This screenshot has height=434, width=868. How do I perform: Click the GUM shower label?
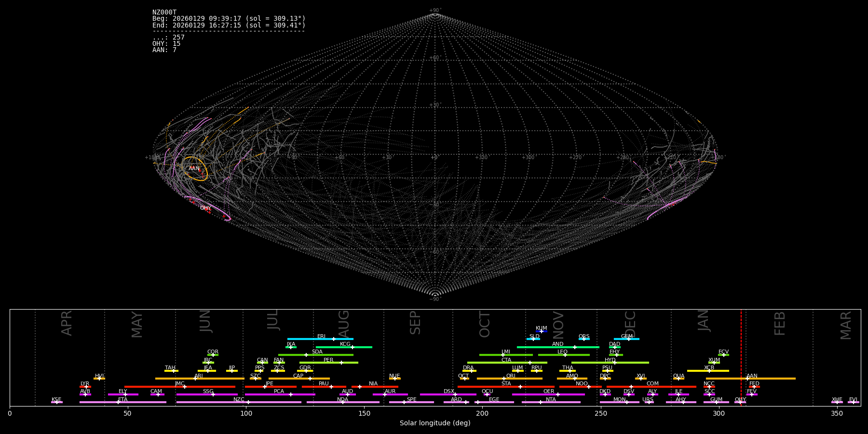(x=716, y=400)
